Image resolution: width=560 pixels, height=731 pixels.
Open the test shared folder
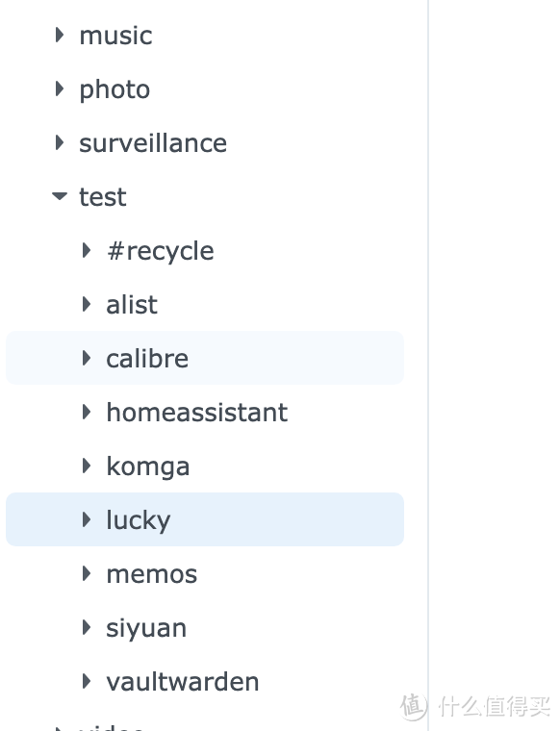(103, 197)
